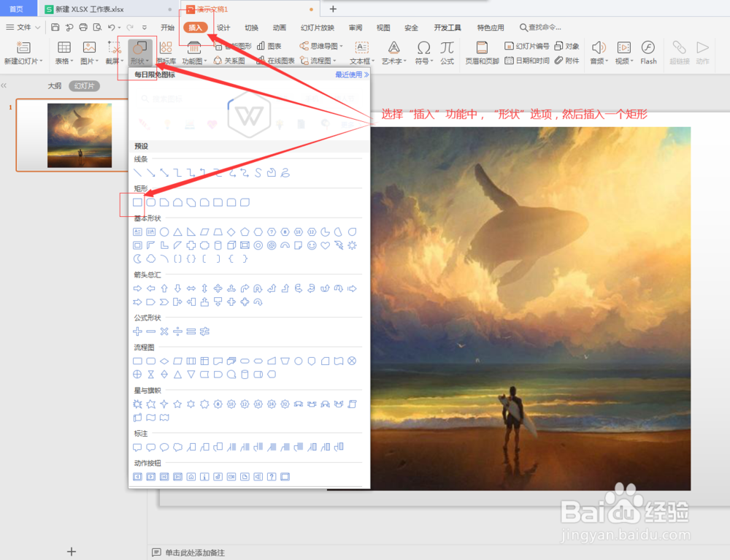Image resolution: width=730 pixels, height=560 pixels.
Task: Open the 表格 insert dropdown
Action: (x=64, y=53)
